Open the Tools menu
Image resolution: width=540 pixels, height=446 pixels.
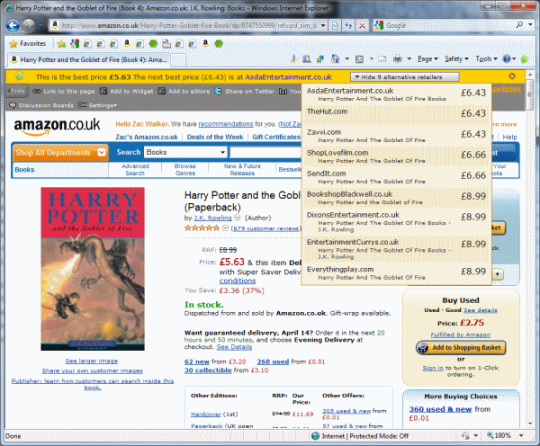(x=486, y=59)
